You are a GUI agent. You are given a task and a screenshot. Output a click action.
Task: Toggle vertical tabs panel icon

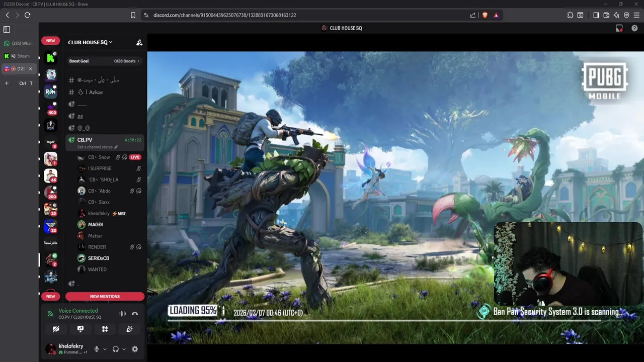pos(7,30)
